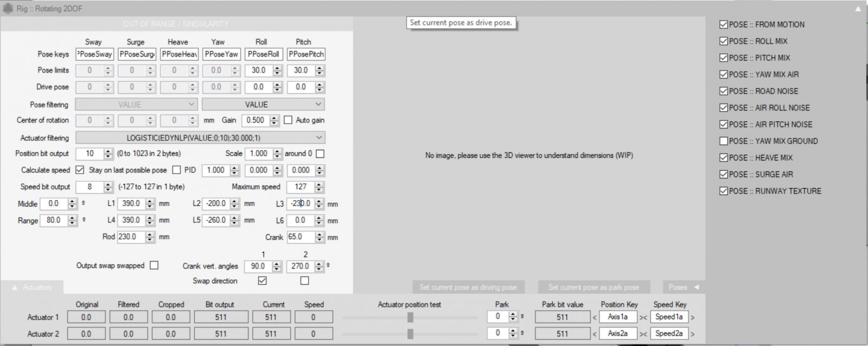Image resolution: width=868 pixels, height=346 pixels.
Task: Send Actuator 1 Park bit value to Position Key
Action: tap(595, 318)
